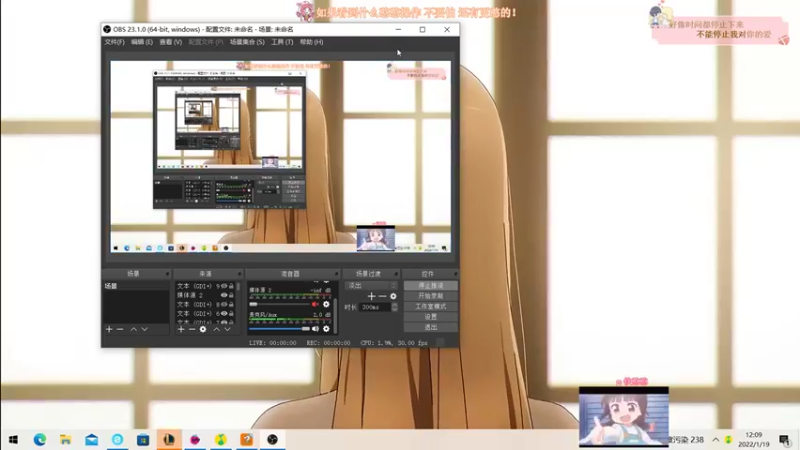800x450 pixels.
Task: Remove the selected source with the minus icon
Action: click(192, 330)
